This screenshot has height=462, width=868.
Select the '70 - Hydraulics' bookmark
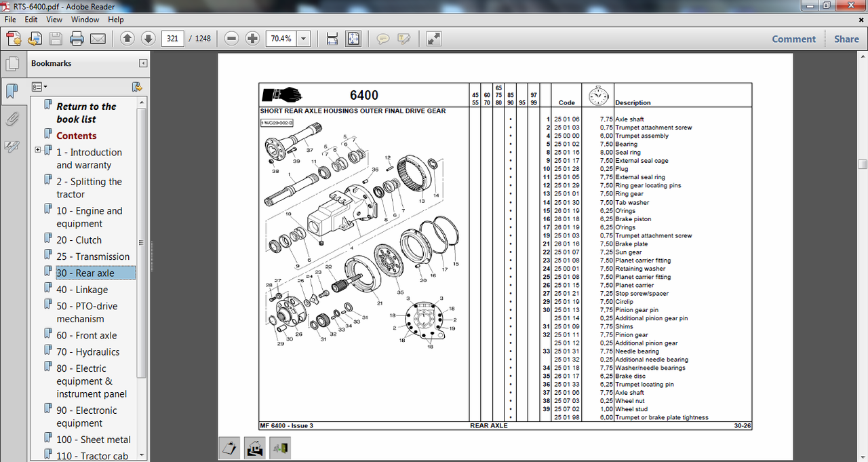point(87,351)
